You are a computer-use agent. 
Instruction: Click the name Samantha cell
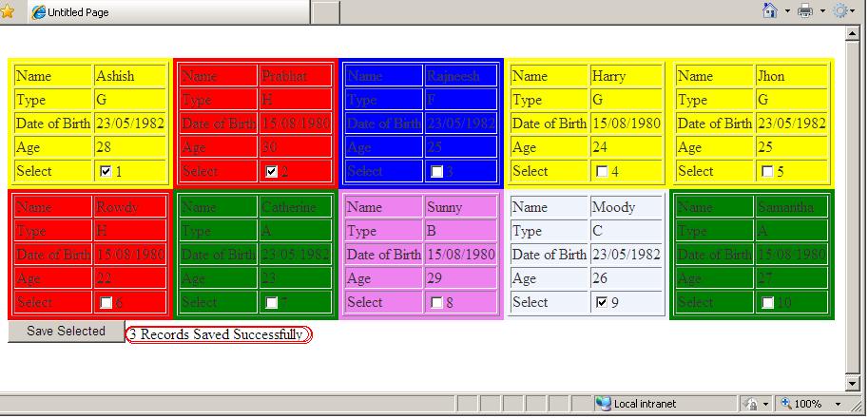coord(792,207)
